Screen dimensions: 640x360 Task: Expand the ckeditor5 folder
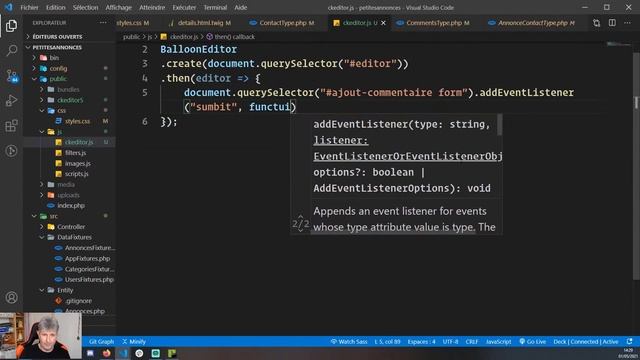tap(70, 100)
